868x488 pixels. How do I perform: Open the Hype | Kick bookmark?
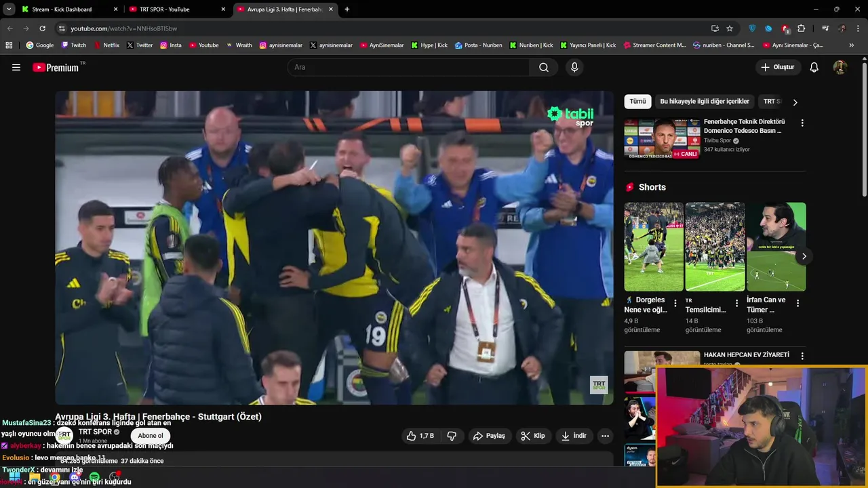pyautogui.click(x=429, y=45)
